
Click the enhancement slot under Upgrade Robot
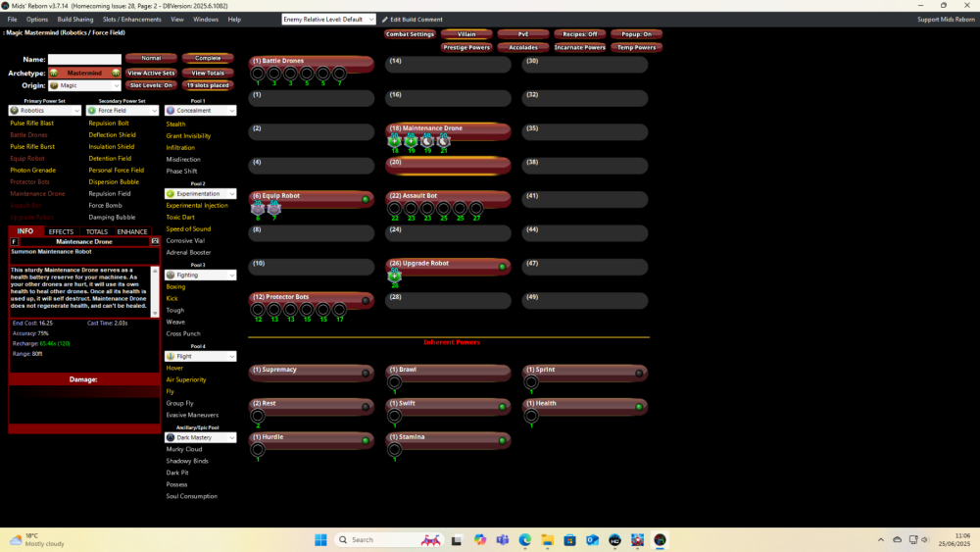pyautogui.click(x=395, y=276)
